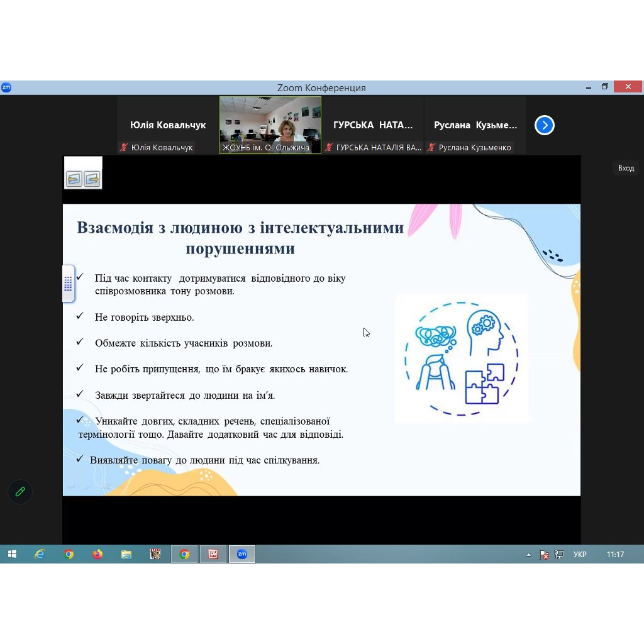Show next participants with blue arrow
Image resolution: width=644 pixels, height=644 pixels.
544,125
